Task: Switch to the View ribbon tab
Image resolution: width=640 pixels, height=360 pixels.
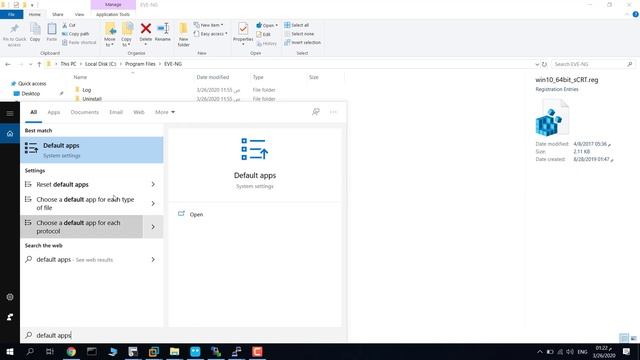Action: click(x=79, y=14)
